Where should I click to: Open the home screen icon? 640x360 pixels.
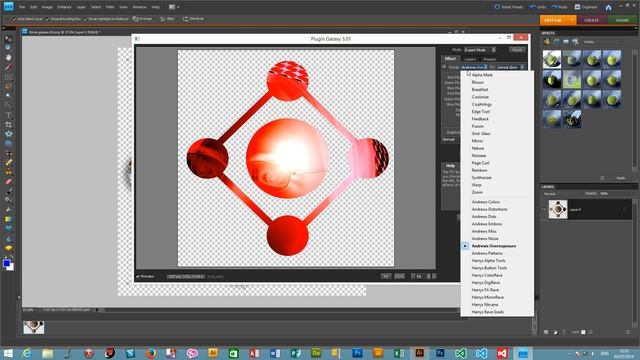[x=608, y=7]
